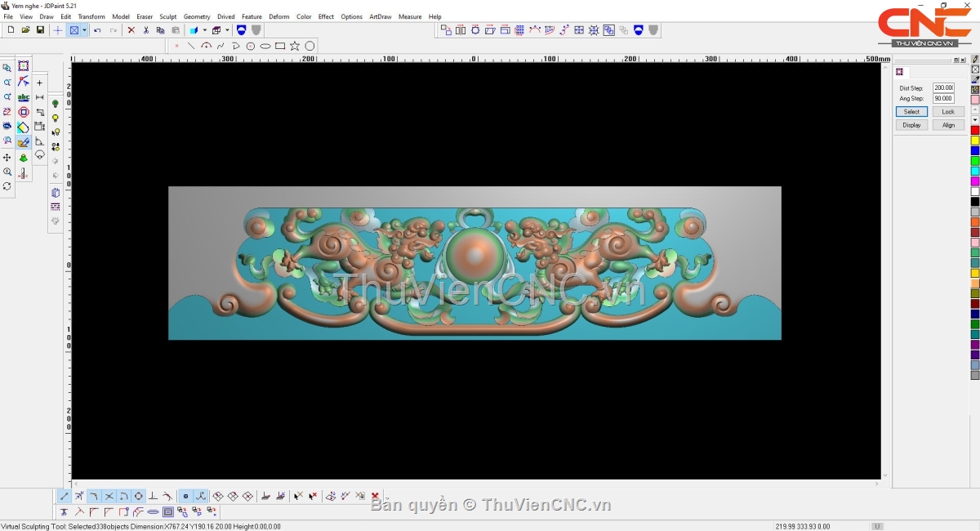Click the abc text tool icon
This screenshot has height=531, width=980.
click(x=24, y=97)
